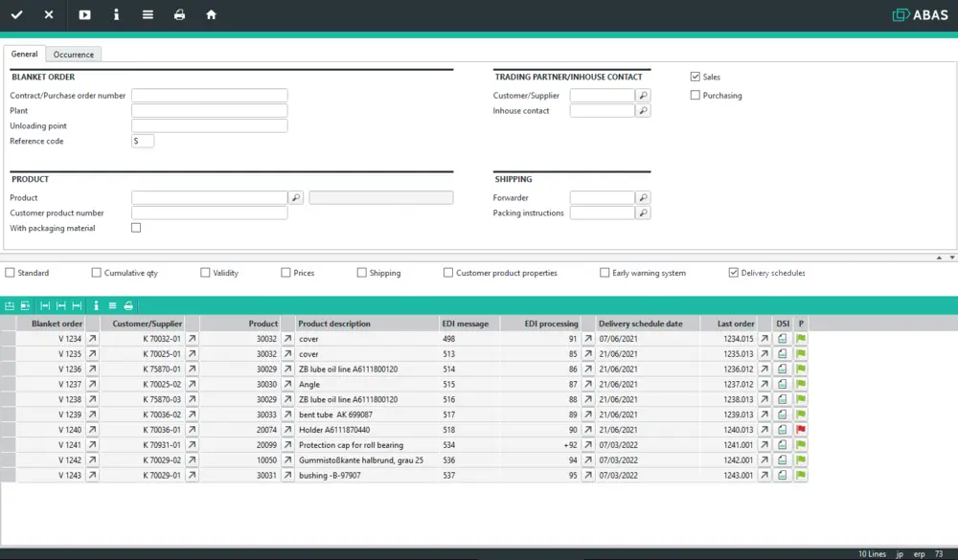Open the Forwarder search lookup icon
The height and width of the screenshot is (560, 958).
(x=643, y=198)
